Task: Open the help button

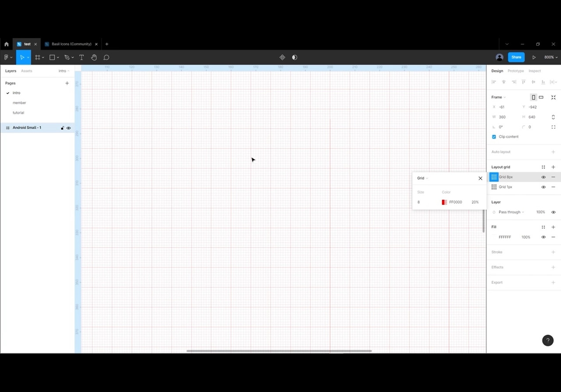Action: pyautogui.click(x=548, y=340)
